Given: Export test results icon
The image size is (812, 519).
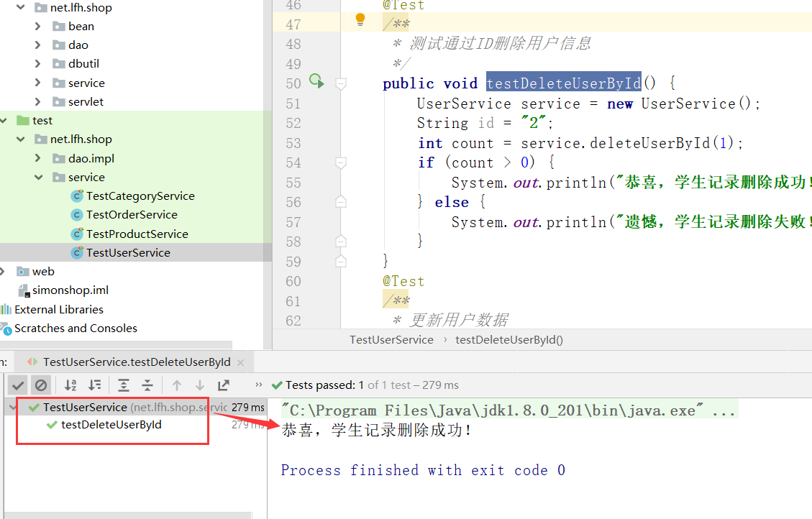Looking at the screenshot, I should tap(224, 385).
